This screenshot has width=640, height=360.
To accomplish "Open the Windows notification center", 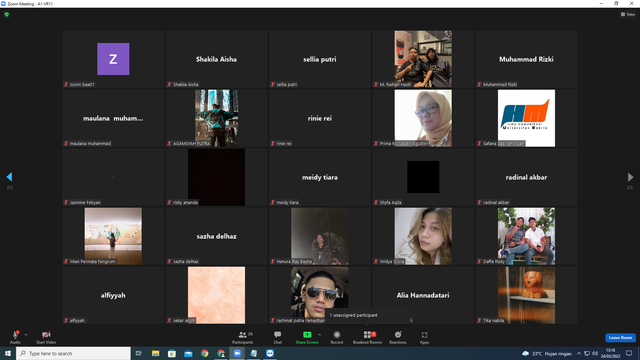I will (629, 353).
